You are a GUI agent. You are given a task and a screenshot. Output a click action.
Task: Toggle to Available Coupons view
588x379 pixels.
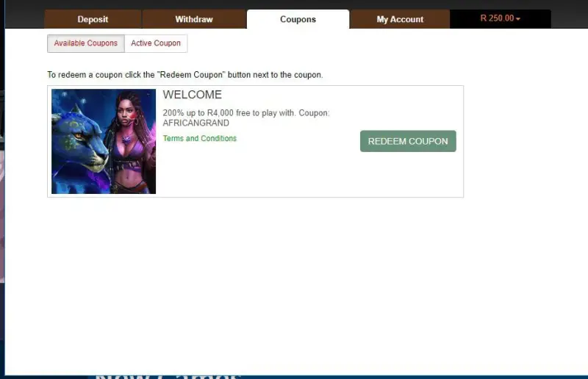click(85, 43)
